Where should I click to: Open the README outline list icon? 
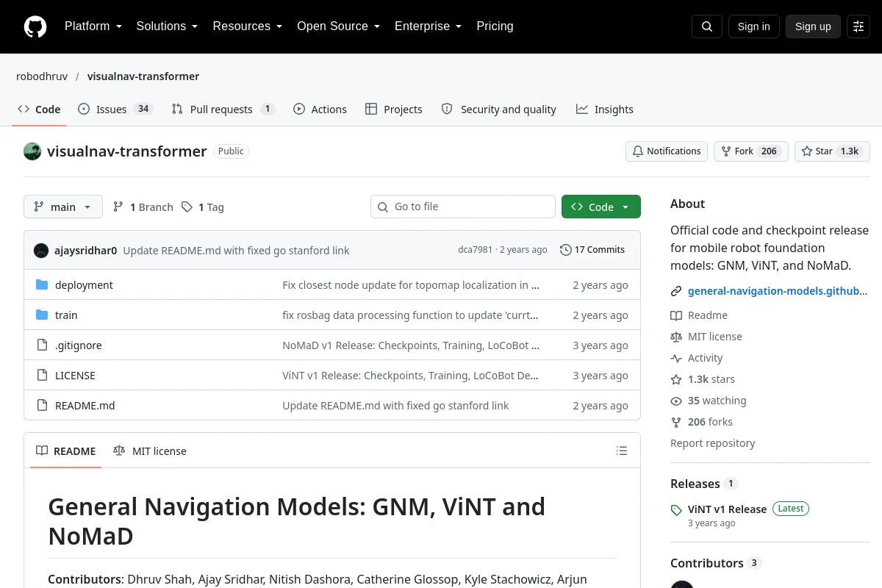(x=622, y=451)
